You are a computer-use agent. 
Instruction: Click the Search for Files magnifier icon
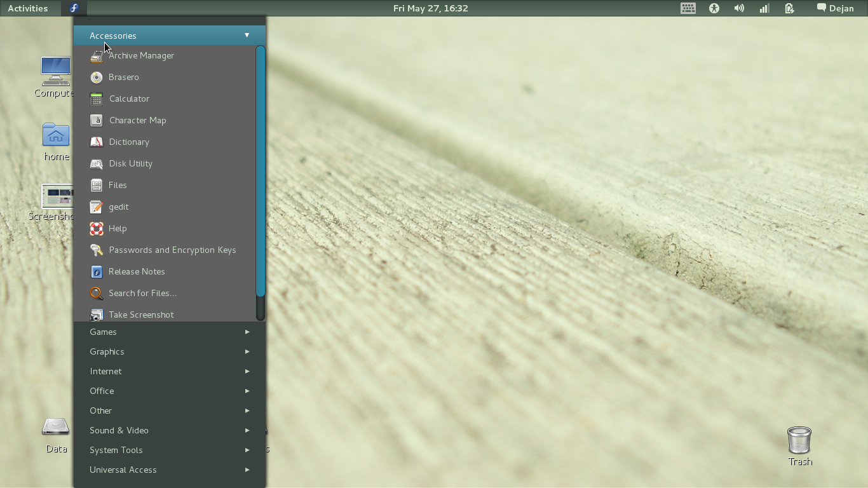point(97,294)
